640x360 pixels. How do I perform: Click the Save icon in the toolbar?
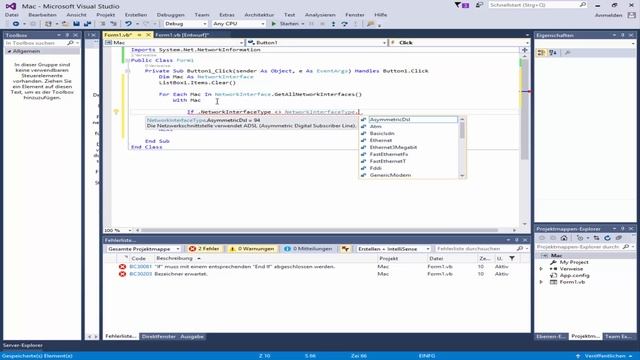(76, 24)
